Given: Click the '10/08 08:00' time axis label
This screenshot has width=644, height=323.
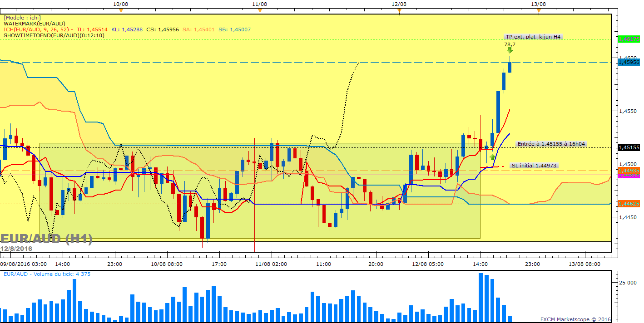Looking at the screenshot, I should tap(167, 264).
